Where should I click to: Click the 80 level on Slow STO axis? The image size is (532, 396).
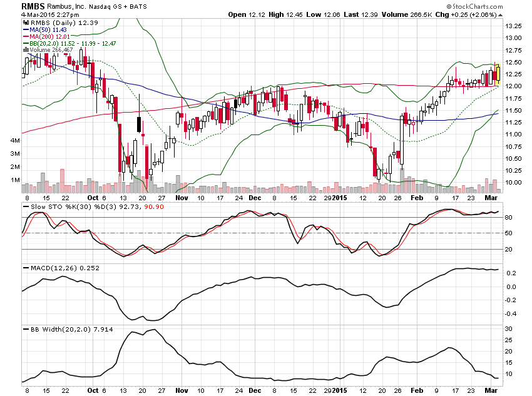coord(509,218)
